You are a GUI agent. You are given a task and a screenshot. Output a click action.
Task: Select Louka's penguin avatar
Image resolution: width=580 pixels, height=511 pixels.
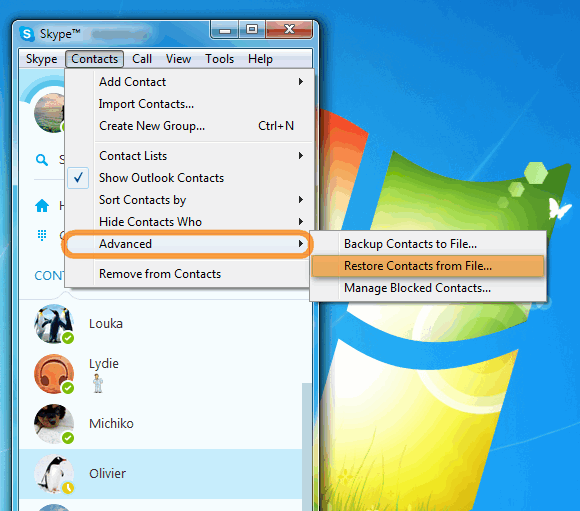coord(54,324)
